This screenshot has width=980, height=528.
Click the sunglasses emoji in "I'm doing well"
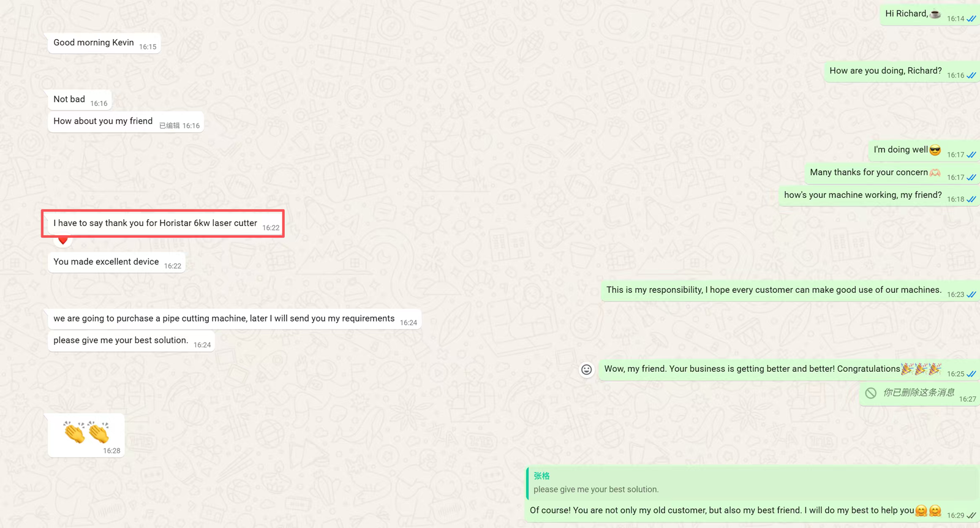pos(935,150)
